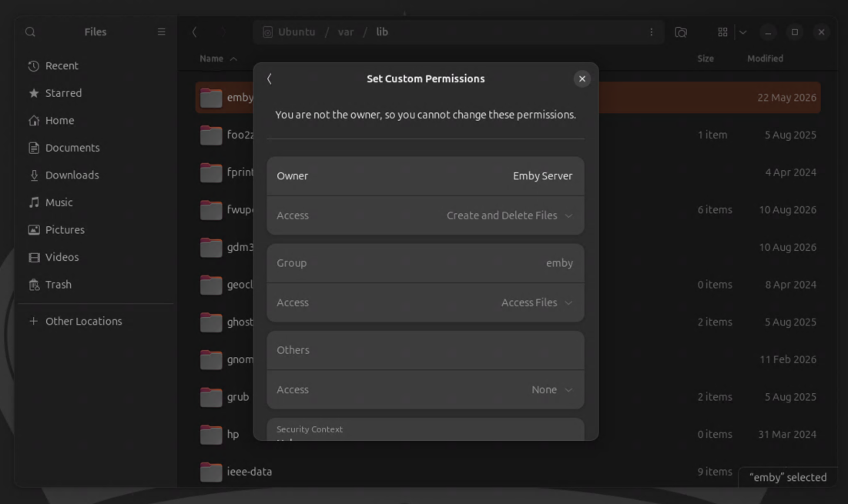Open Pictures in the sidebar
The image size is (848, 504).
point(96,230)
